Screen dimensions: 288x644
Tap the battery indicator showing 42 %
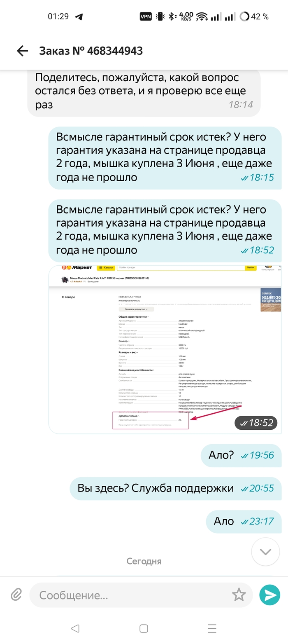pyautogui.click(x=254, y=16)
